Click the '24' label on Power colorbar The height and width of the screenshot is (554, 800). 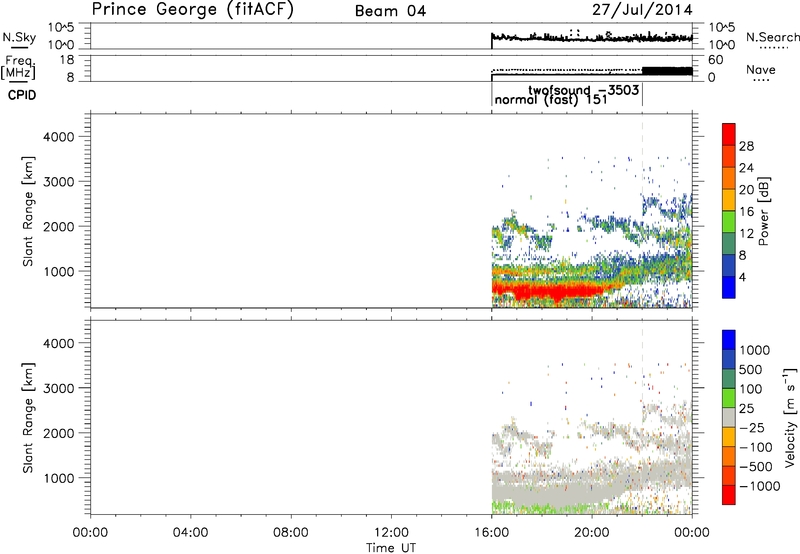pyautogui.click(x=746, y=168)
